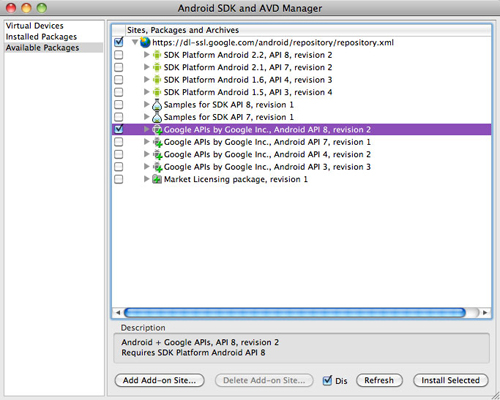The width and height of the screenshot is (500, 400).
Task: Click the Android icon for SDK Platform Android 1.6
Action: click(x=157, y=80)
